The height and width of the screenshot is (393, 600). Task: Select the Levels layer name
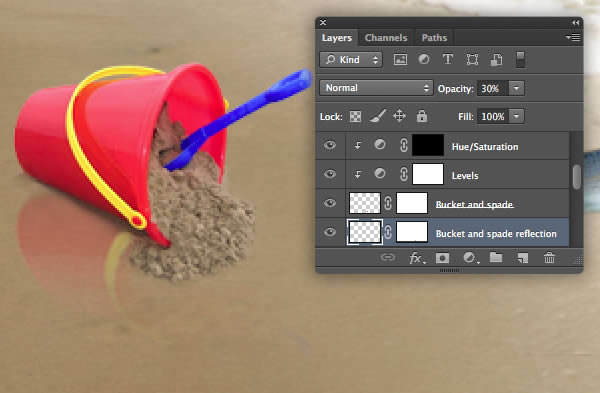(465, 176)
